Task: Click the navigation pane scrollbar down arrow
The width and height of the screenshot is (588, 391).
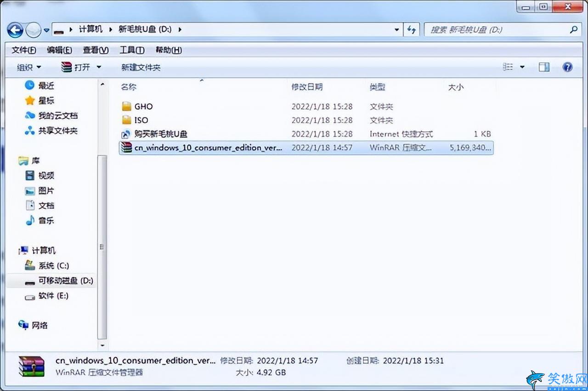Action: pos(102,345)
